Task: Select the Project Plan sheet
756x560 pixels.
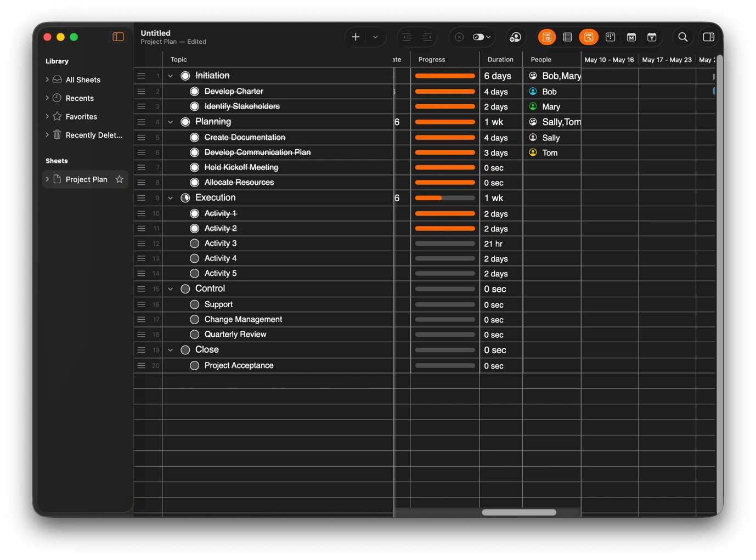Action: [86, 179]
